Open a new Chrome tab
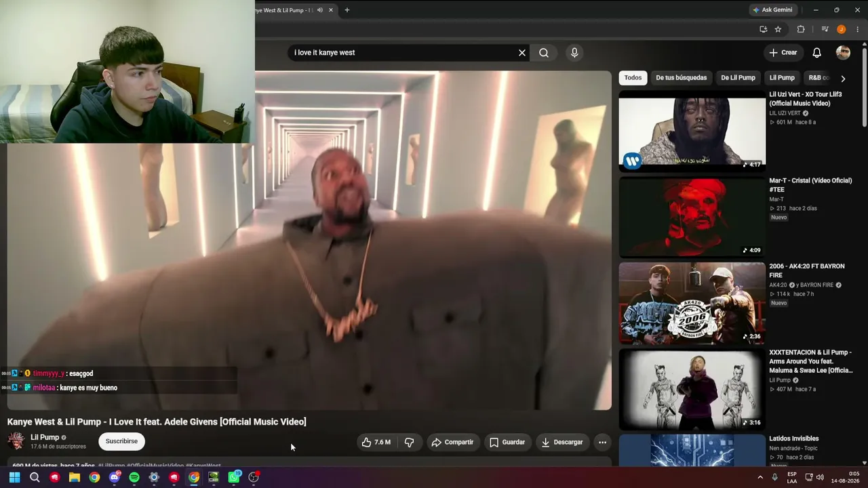 tap(347, 10)
